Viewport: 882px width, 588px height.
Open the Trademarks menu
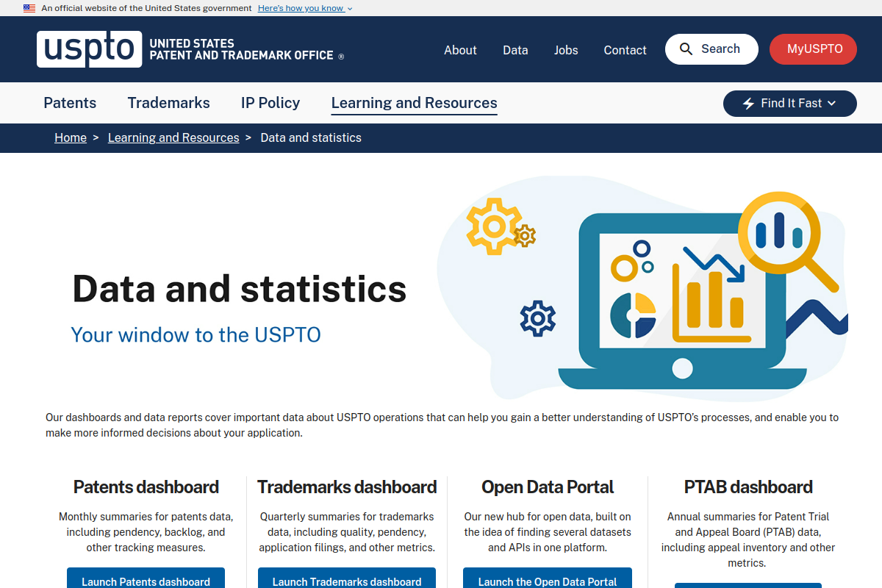(169, 103)
